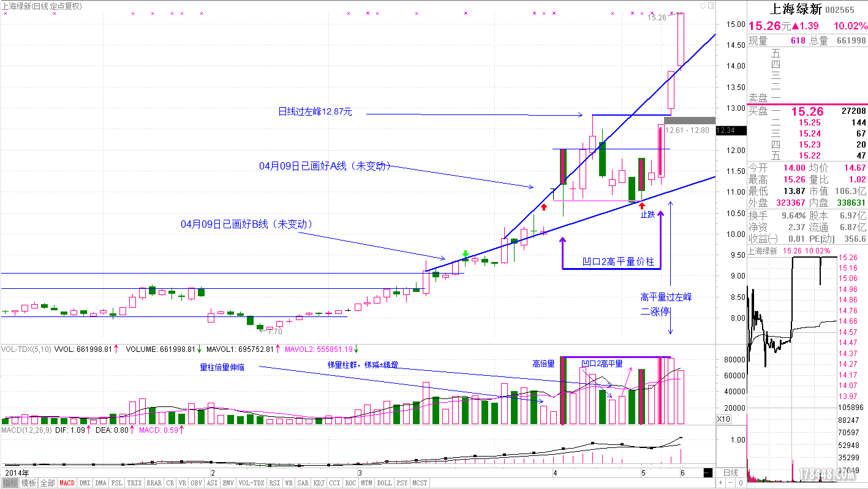Viewport: 868px width, 489px height.
Task: Select the 模板 tab
Action: point(29,483)
